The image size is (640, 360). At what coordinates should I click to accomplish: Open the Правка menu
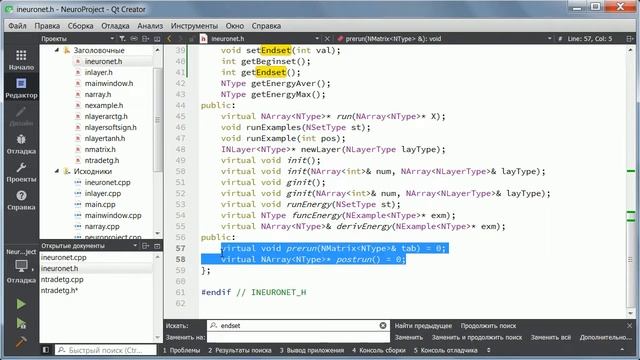point(47,26)
